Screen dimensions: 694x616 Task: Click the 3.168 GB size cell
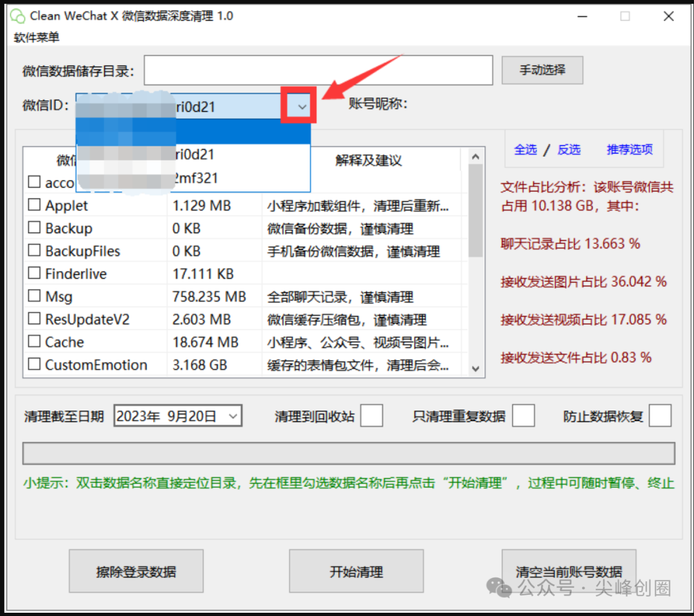pyautogui.click(x=200, y=365)
